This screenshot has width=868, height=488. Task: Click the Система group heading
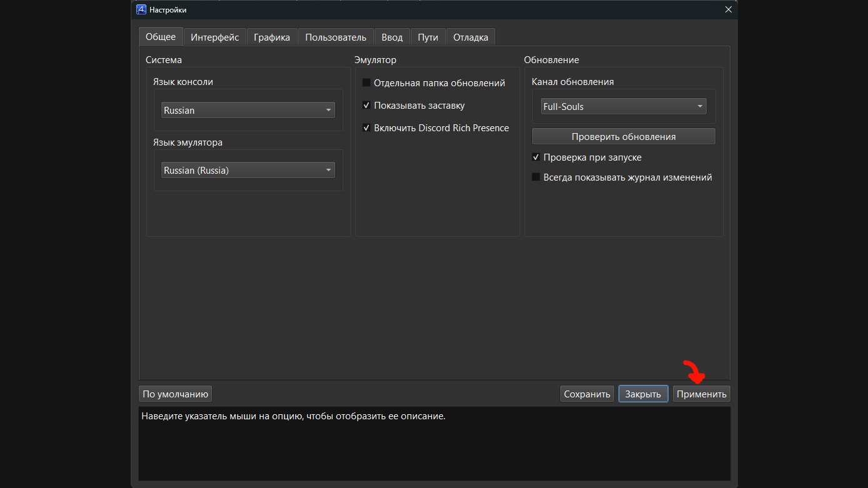(164, 60)
